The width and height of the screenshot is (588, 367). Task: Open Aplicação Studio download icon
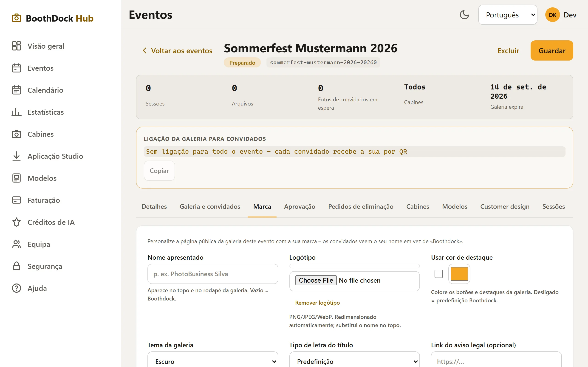point(17,156)
